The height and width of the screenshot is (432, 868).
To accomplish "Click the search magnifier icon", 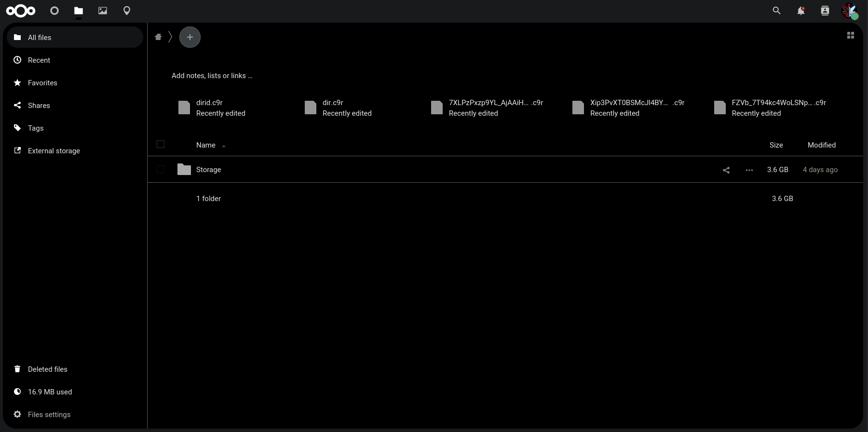I will (776, 11).
